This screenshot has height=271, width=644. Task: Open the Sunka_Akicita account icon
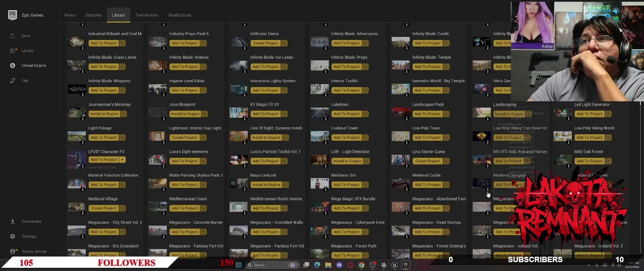12,251
